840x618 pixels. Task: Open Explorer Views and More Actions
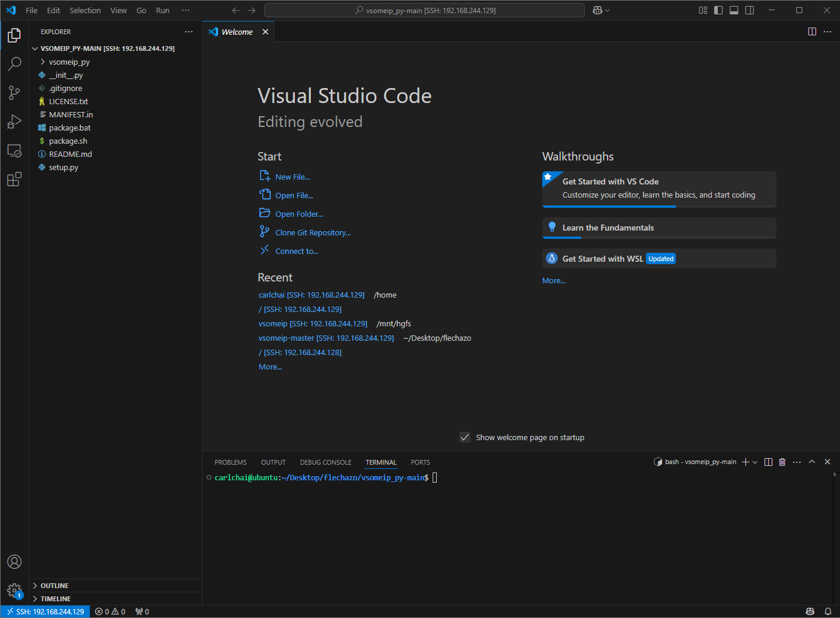pos(189,32)
